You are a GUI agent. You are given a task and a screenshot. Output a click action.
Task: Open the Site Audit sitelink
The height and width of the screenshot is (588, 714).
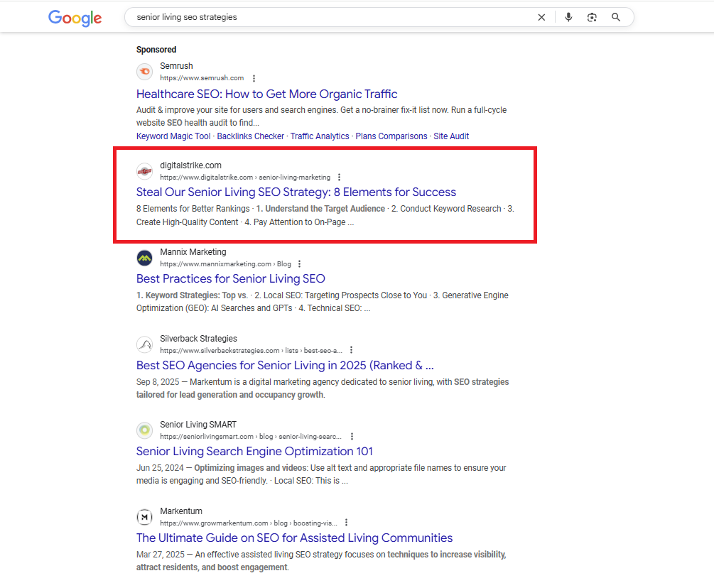(x=451, y=136)
